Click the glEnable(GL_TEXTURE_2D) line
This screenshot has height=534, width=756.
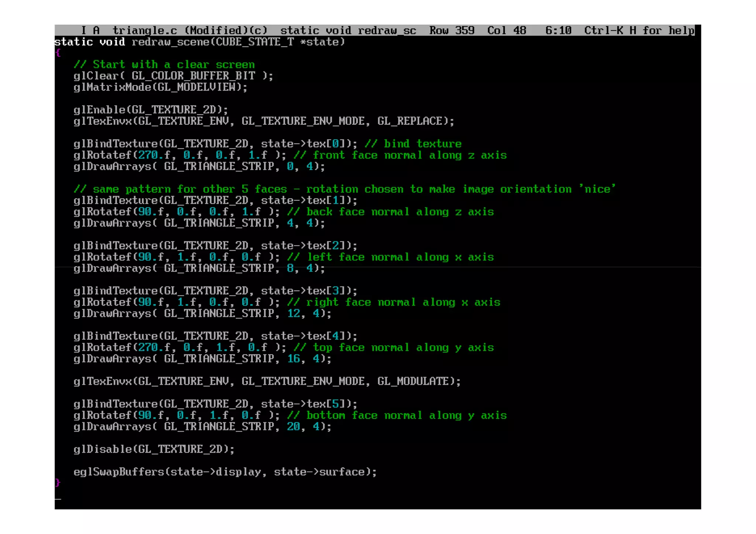click(151, 110)
